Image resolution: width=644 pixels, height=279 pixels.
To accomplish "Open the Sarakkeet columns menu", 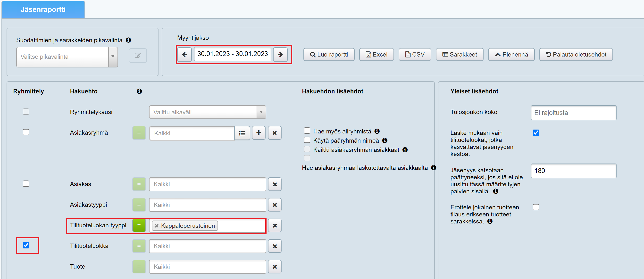I will pos(460,54).
